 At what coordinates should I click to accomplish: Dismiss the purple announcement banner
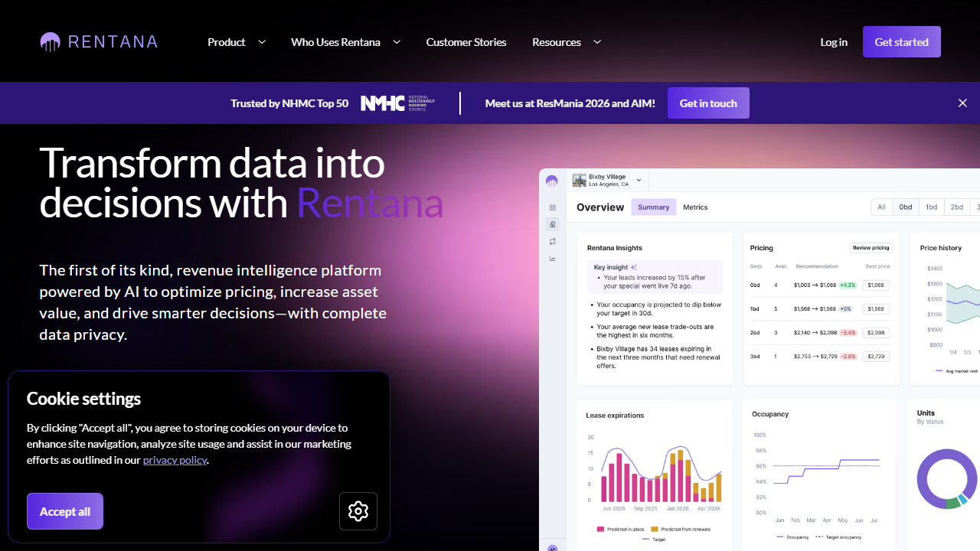point(962,103)
